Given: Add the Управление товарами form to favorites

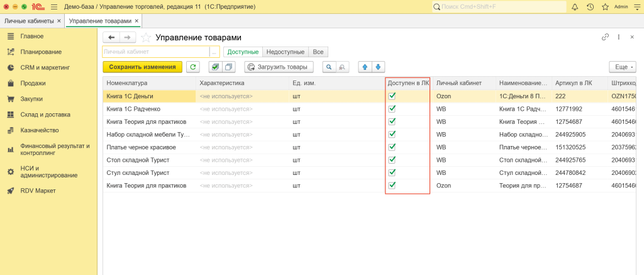Looking at the screenshot, I should pos(146,37).
